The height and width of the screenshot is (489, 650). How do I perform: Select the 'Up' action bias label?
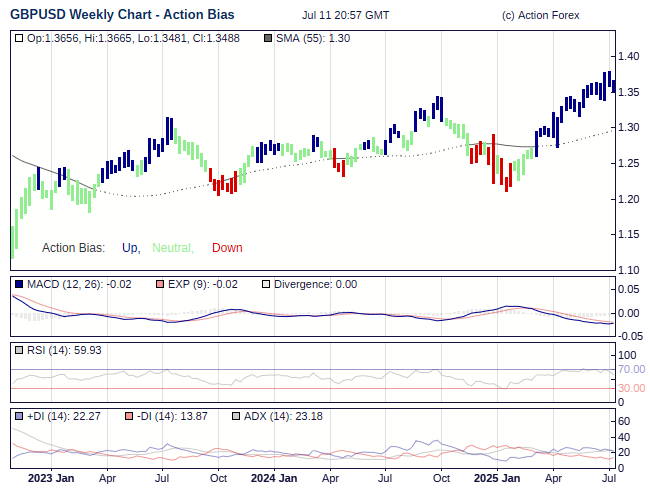coord(130,248)
